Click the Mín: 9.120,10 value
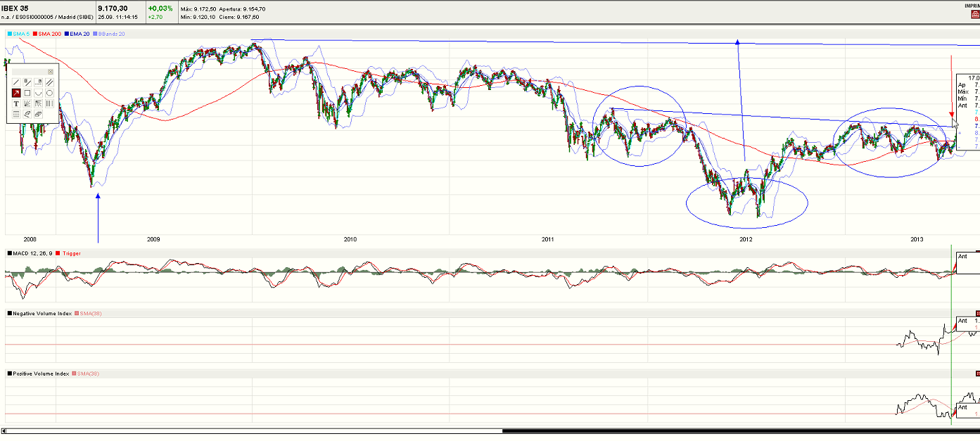980x441 pixels. pos(198,17)
